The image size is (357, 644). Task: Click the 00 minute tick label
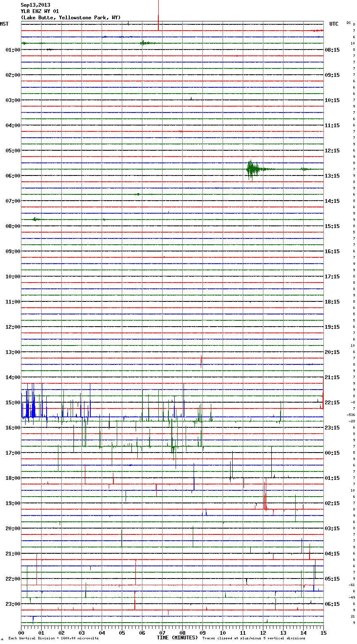click(x=21, y=633)
